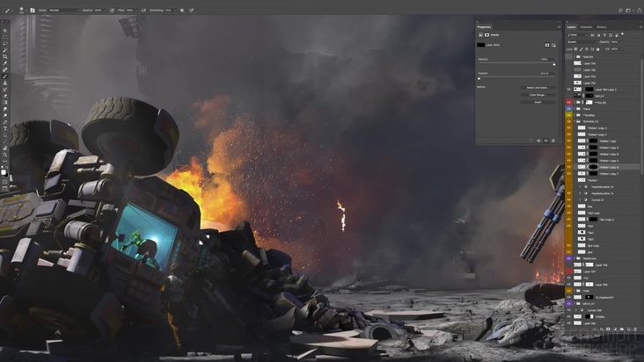Open layer blend mode dropdown showing Screen
The height and width of the screenshot is (362, 644).
tap(582, 42)
